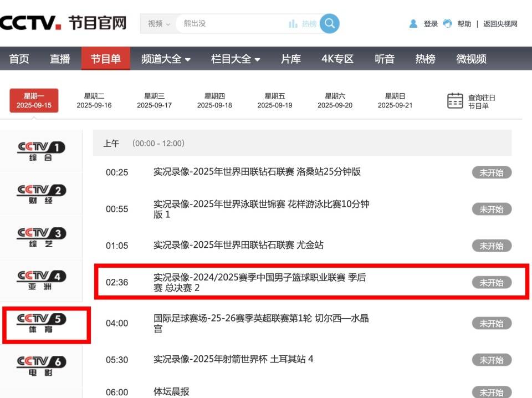
Task: Open 听音 in navigation bar
Action: pos(385,59)
